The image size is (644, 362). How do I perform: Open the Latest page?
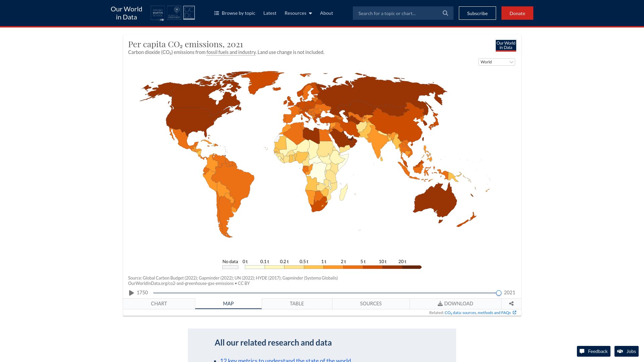pos(270,13)
